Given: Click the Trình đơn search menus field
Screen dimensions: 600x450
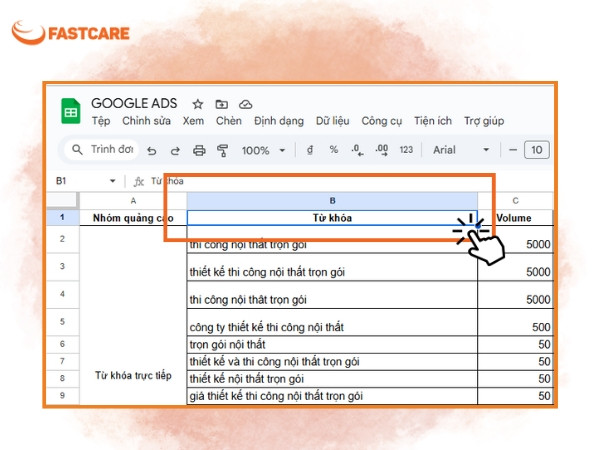Looking at the screenshot, I should tap(101, 149).
